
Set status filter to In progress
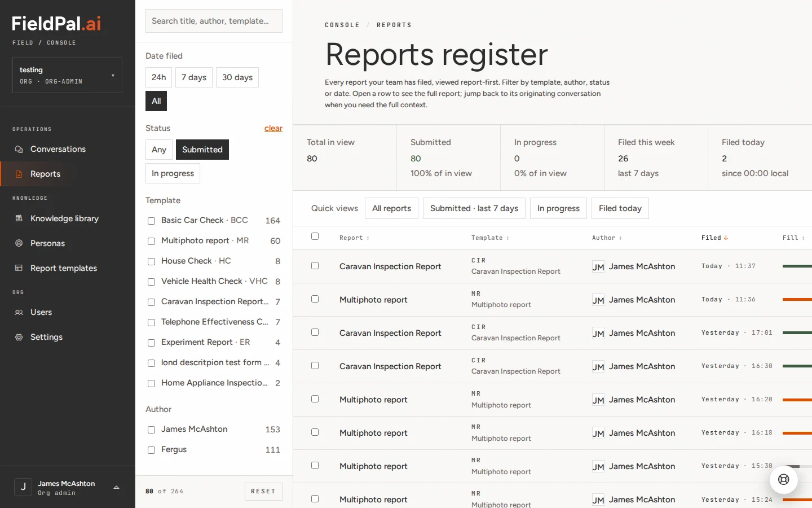coord(173,173)
